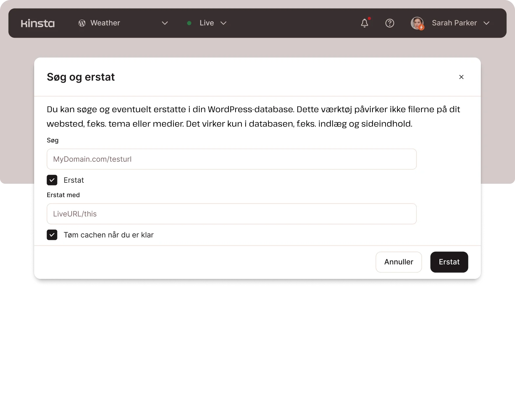The width and height of the screenshot is (515, 420).
Task: Select the Weather site name
Action: [x=105, y=23]
